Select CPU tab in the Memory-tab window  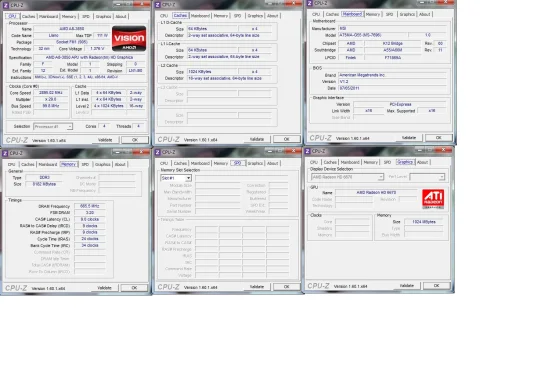click(12, 164)
